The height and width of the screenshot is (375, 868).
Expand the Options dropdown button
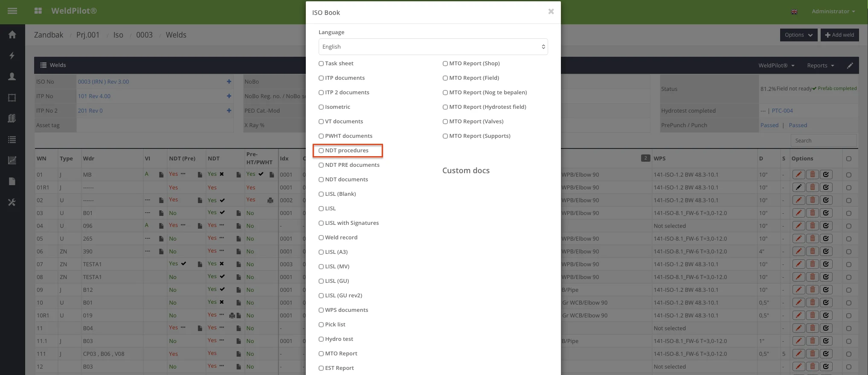pos(798,35)
